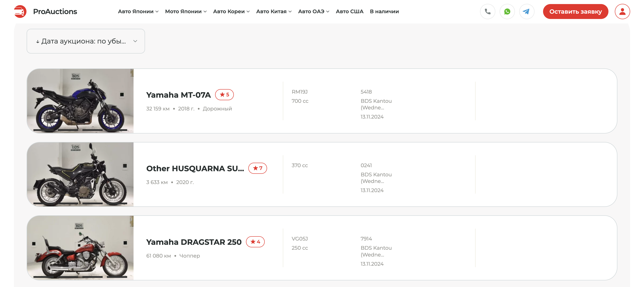Click the 700 cc engine value
This screenshot has width=644, height=287.
300,101
